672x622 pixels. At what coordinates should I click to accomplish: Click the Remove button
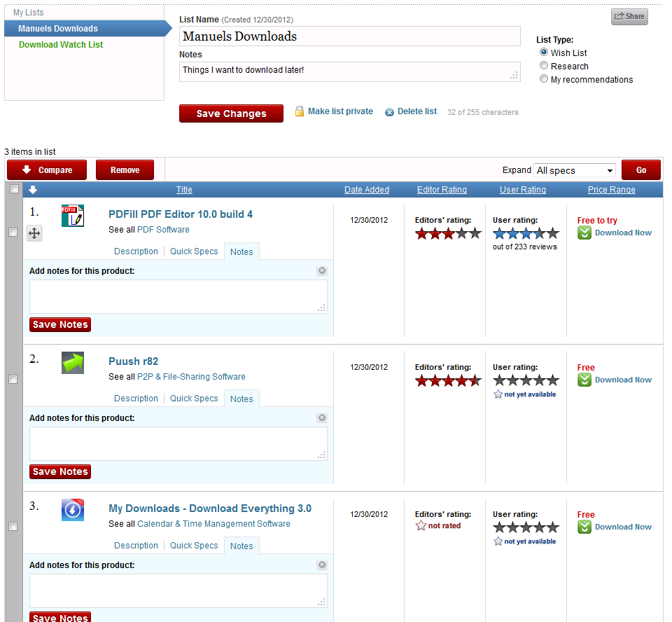pyautogui.click(x=125, y=170)
